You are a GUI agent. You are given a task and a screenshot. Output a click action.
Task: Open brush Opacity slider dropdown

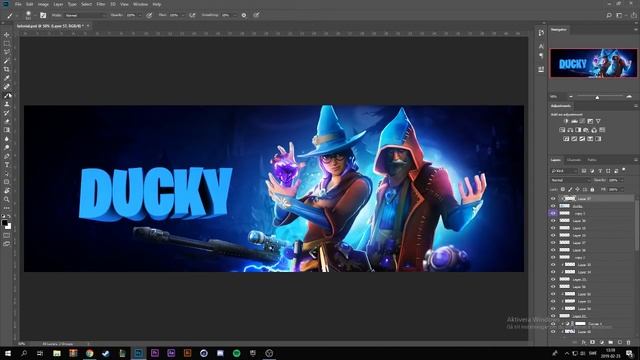tap(140, 15)
